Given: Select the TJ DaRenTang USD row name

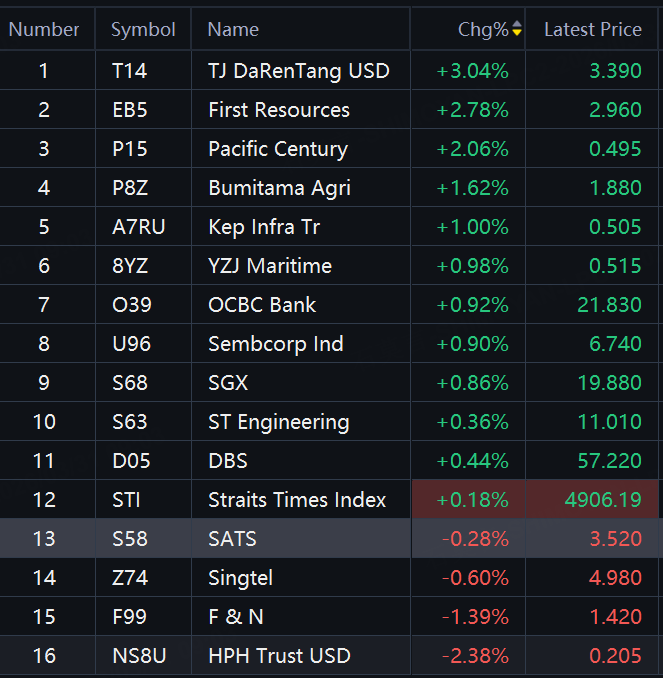Looking at the screenshot, I should 299,70.
